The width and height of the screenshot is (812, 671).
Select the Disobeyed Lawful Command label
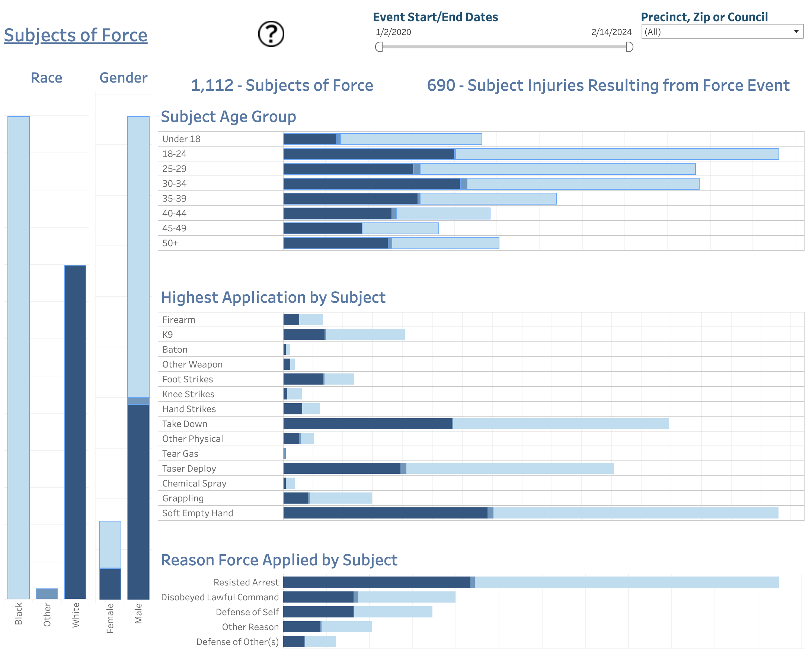click(220, 597)
